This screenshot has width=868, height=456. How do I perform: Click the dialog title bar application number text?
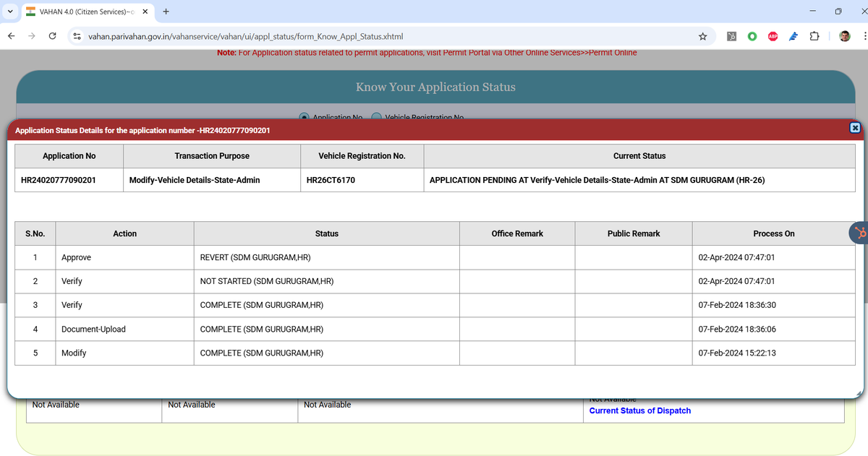143,131
